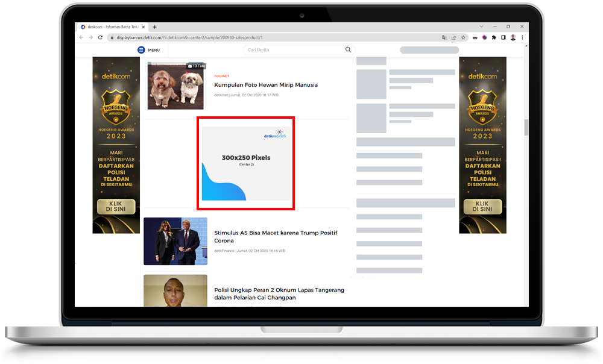Open a new browser tab
The height and width of the screenshot is (364, 603).
[154, 27]
